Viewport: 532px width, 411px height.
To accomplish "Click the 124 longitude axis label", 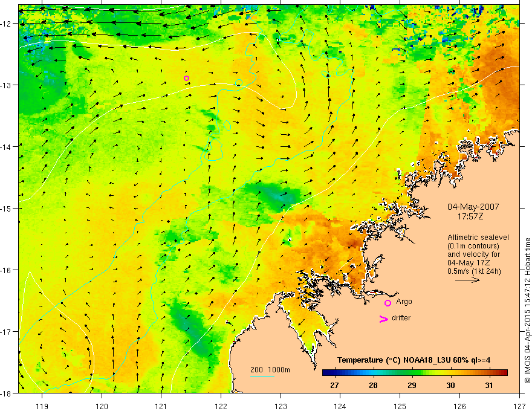I will click(x=340, y=406).
